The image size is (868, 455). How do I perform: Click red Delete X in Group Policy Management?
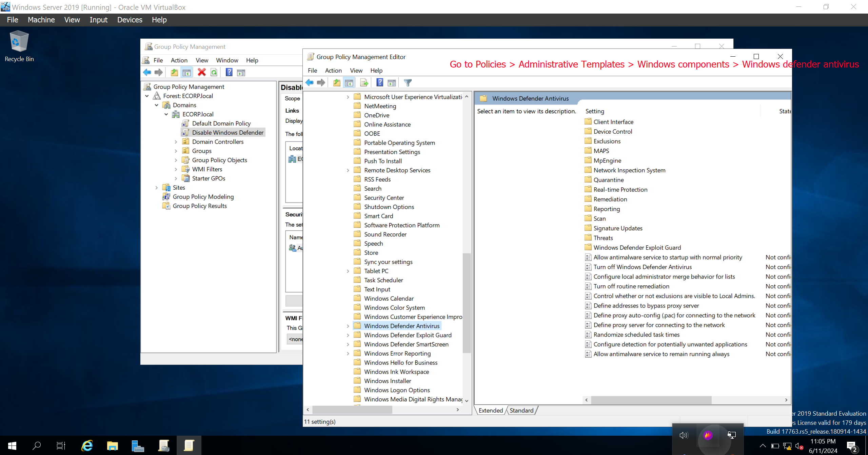click(x=202, y=72)
